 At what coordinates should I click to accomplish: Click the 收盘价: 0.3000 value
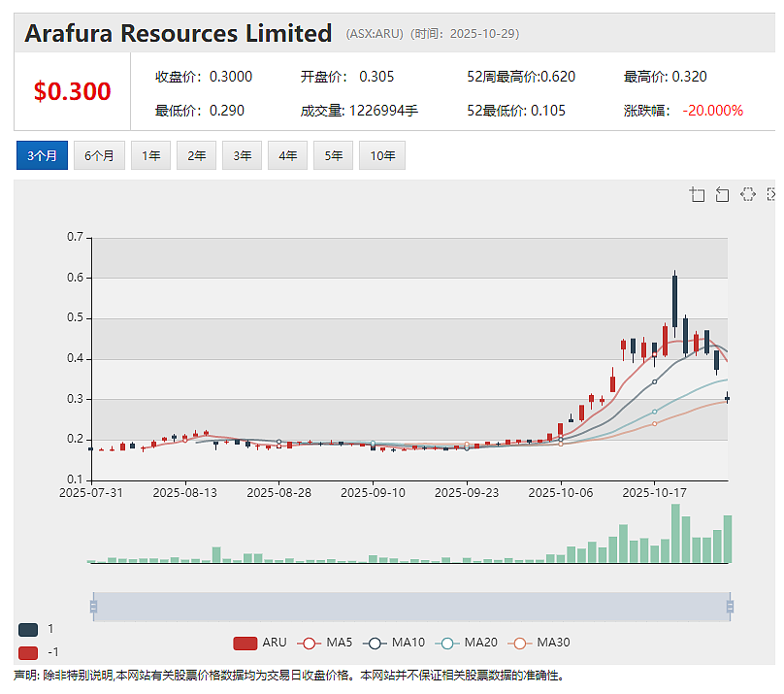click(x=204, y=77)
